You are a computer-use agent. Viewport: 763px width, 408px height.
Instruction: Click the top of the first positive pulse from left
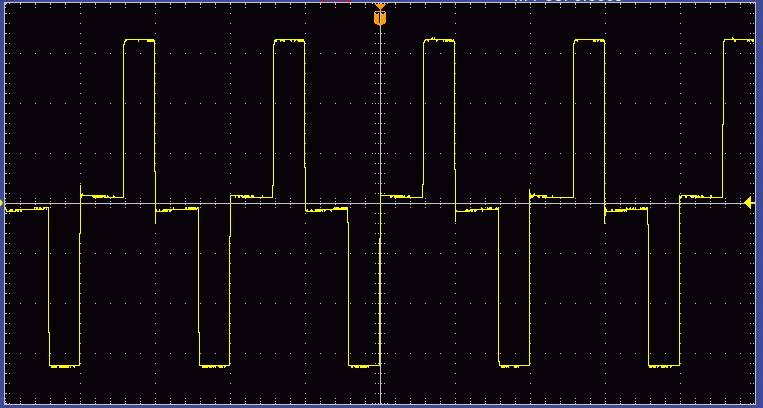(x=139, y=40)
